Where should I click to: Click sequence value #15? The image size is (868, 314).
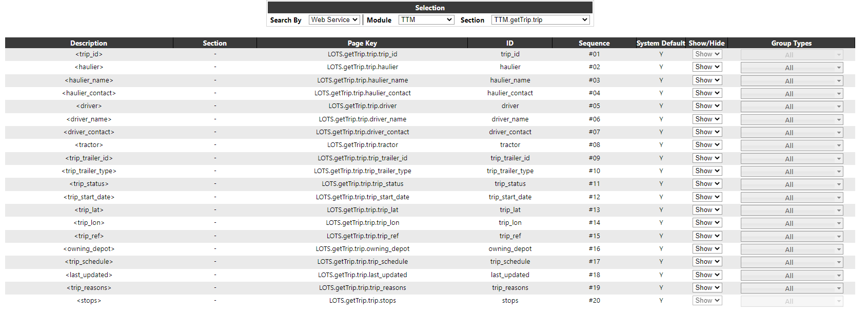[594, 236]
